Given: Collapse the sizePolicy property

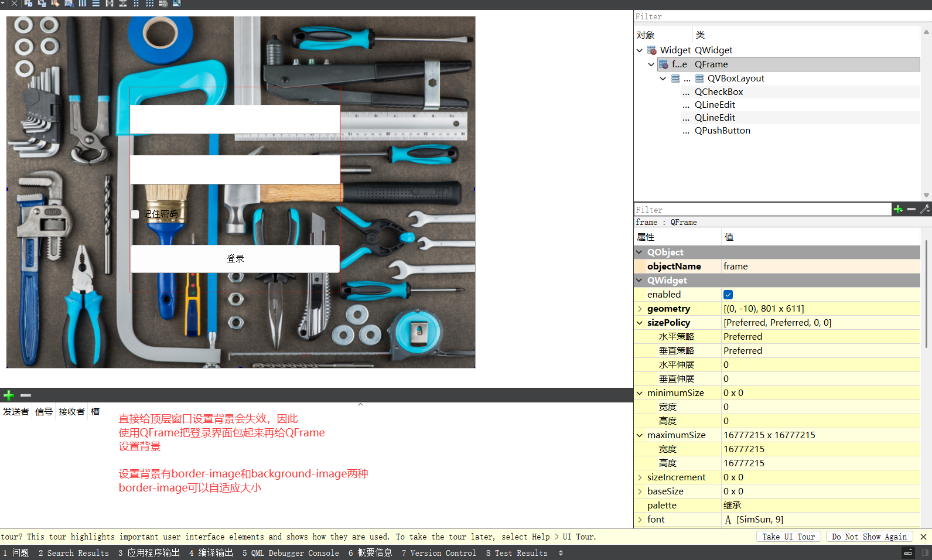Looking at the screenshot, I should click(640, 323).
